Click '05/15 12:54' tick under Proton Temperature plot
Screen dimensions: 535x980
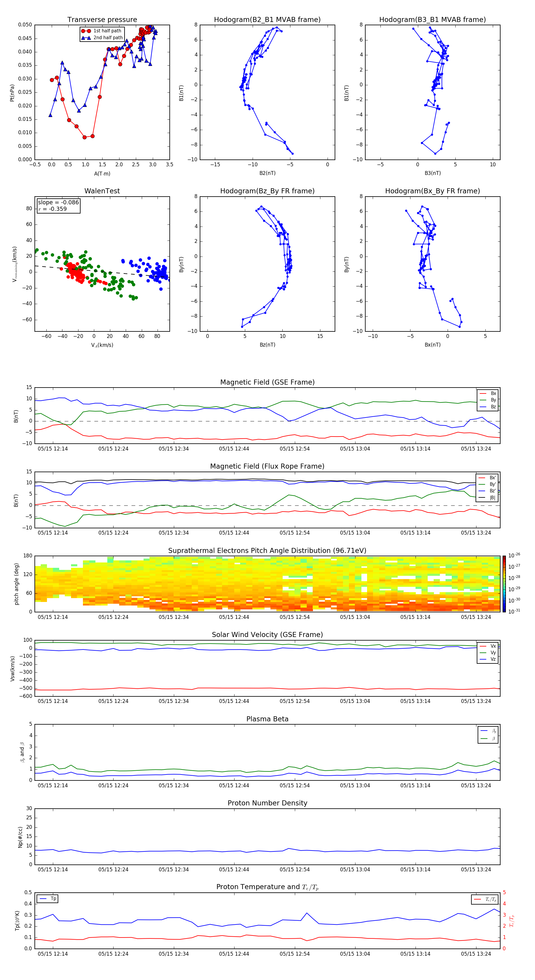tap(295, 954)
